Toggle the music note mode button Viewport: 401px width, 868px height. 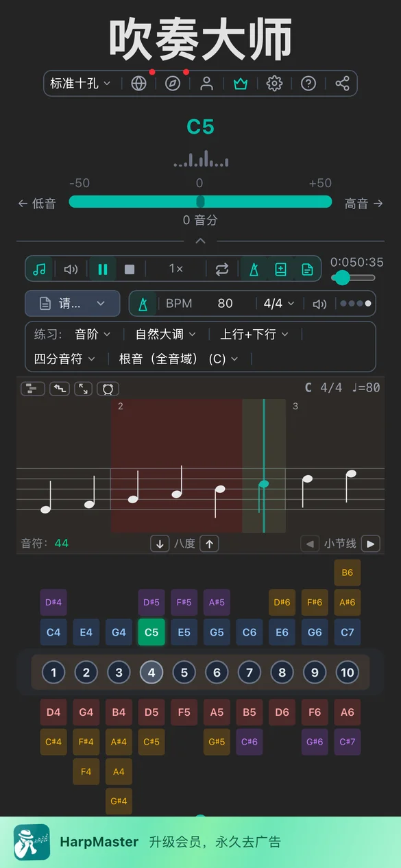[x=39, y=269]
